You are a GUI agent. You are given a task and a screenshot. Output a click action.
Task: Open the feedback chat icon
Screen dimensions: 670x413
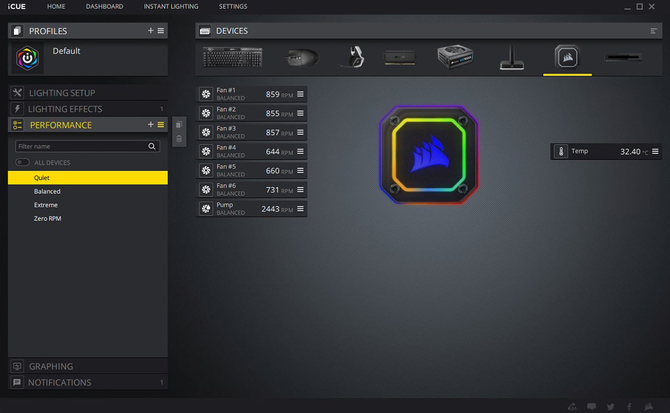pyautogui.click(x=591, y=406)
